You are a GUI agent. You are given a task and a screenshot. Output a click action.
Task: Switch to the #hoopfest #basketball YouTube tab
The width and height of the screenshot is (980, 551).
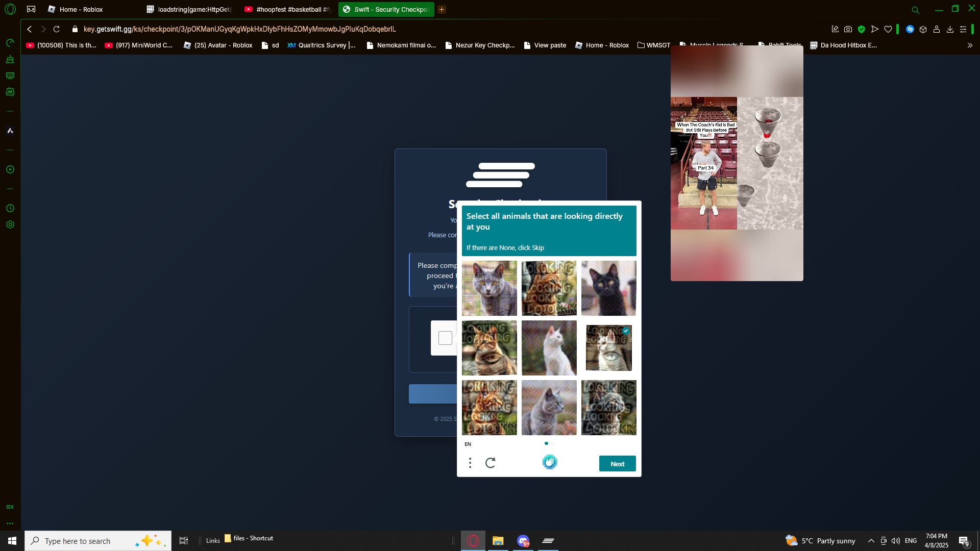tap(288, 9)
